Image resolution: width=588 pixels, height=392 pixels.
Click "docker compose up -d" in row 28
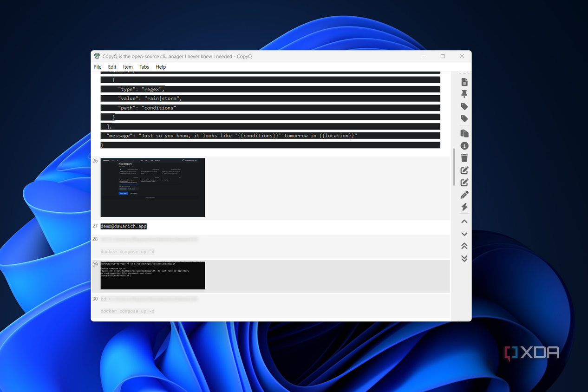pyautogui.click(x=127, y=252)
